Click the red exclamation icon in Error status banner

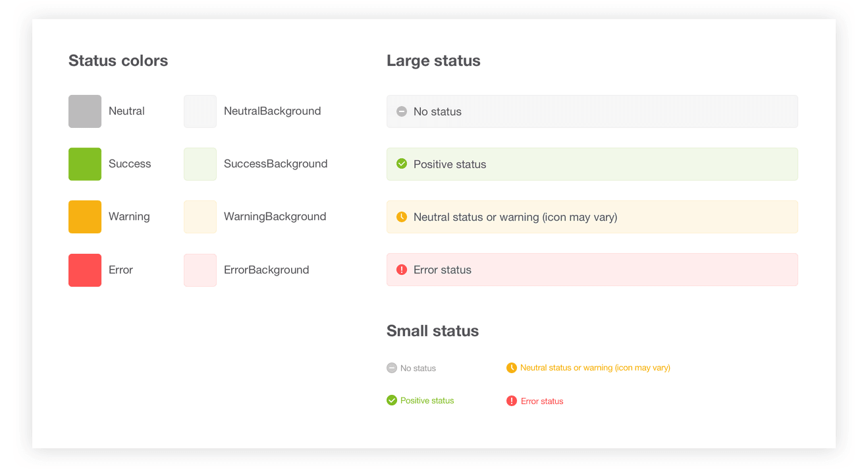click(402, 270)
